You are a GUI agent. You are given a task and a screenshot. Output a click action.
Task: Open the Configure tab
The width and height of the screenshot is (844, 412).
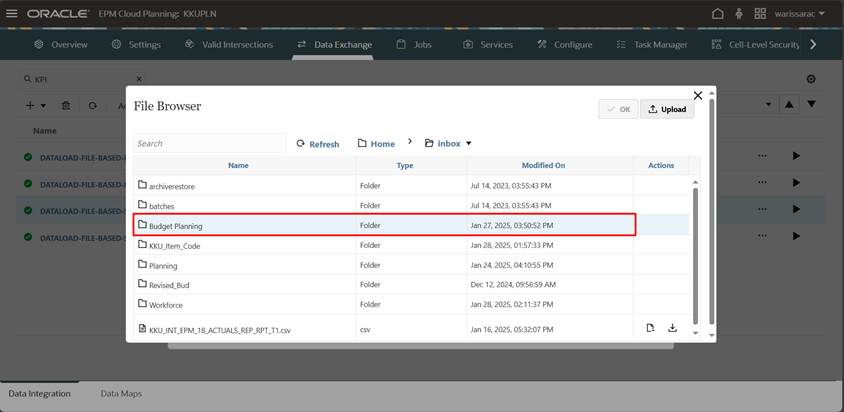(565, 45)
